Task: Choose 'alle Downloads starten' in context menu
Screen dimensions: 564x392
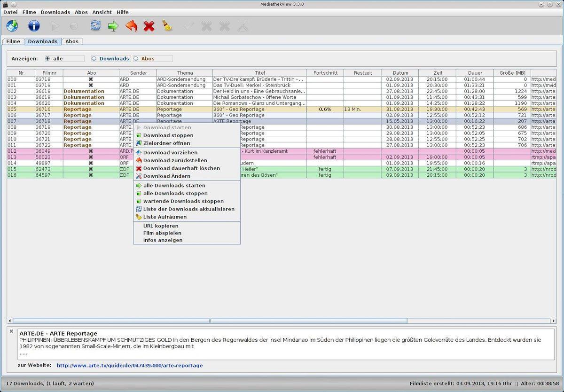Action: 187,185
